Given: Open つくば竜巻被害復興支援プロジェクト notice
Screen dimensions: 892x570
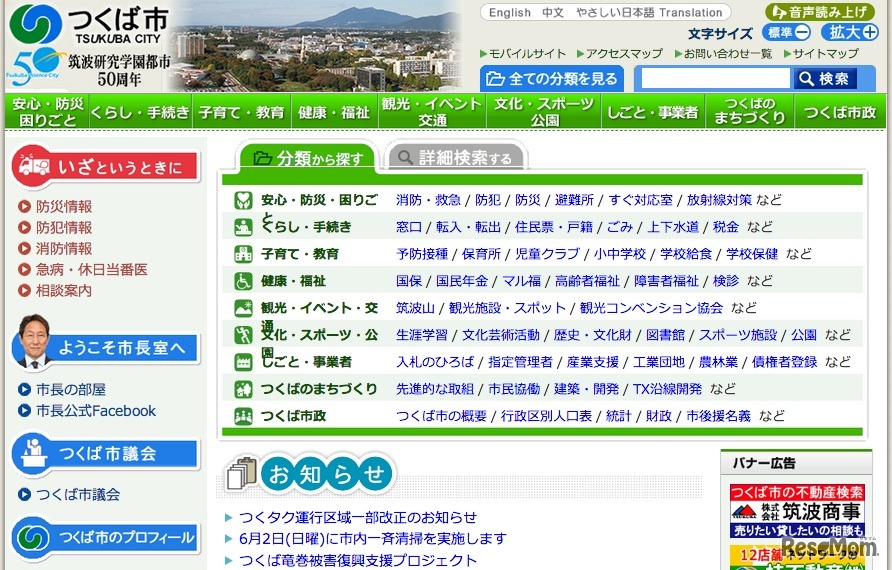Looking at the screenshot, I should click(x=358, y=560).
